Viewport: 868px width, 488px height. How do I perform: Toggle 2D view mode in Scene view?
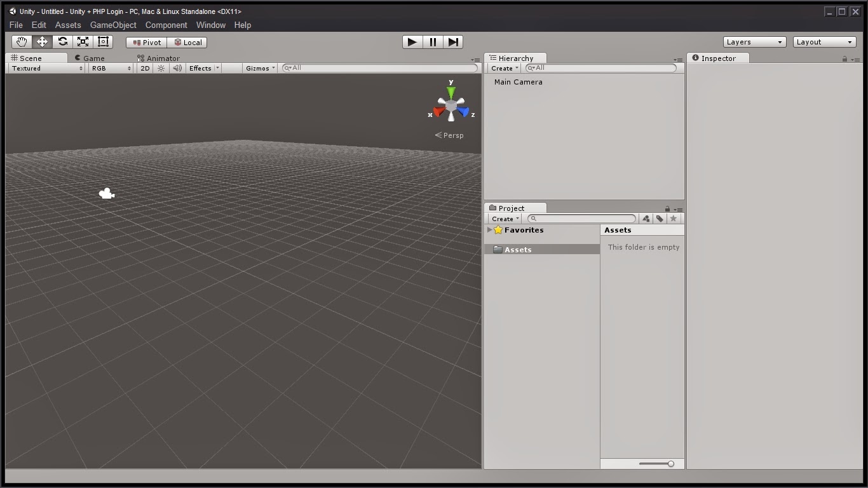tap(144, 68)
